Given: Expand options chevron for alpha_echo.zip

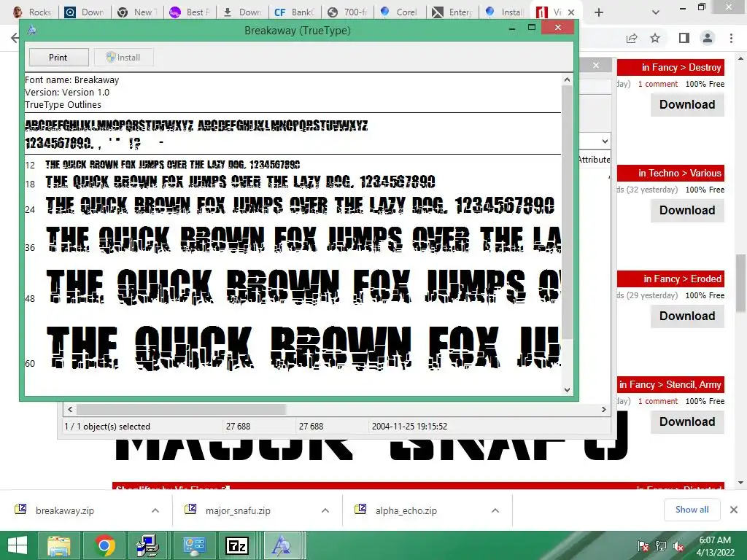Looking at the screenshot, I should pyautogui.click(x=495, y=510).
